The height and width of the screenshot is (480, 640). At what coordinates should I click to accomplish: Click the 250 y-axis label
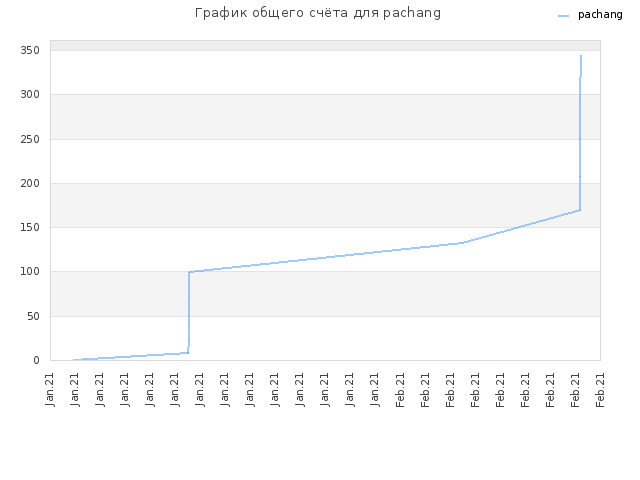coord(30,139)
